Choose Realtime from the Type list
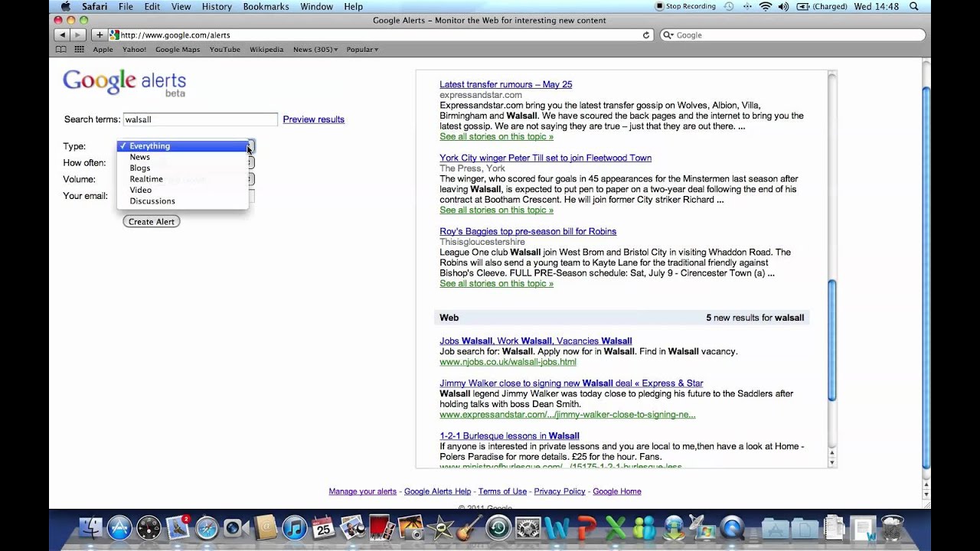Screen dimensions: 980x551 pyautogui.click(x=182, y=179)
